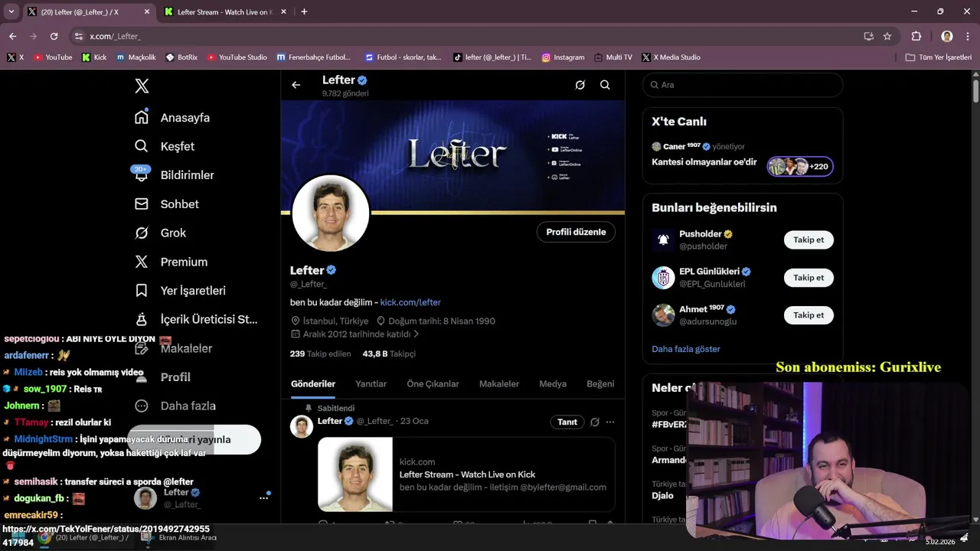Select Medya tab
Screen dimensions: 980x551
point(553,383)
